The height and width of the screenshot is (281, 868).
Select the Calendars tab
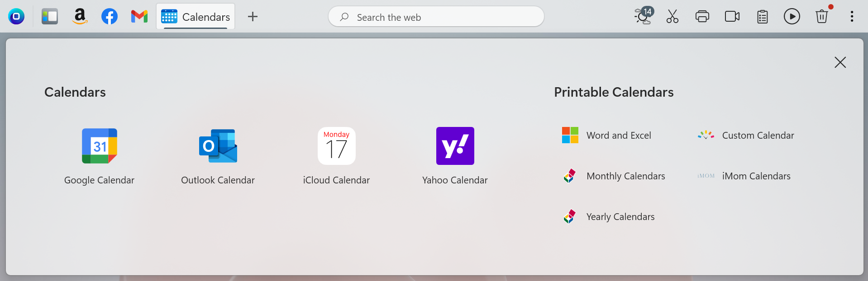click(196, 17)
